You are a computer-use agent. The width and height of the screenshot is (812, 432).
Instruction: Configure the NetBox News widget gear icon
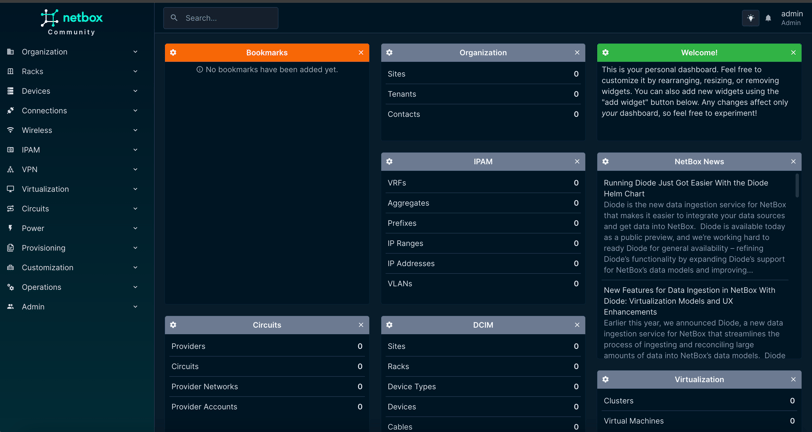(x=605, y=162)
